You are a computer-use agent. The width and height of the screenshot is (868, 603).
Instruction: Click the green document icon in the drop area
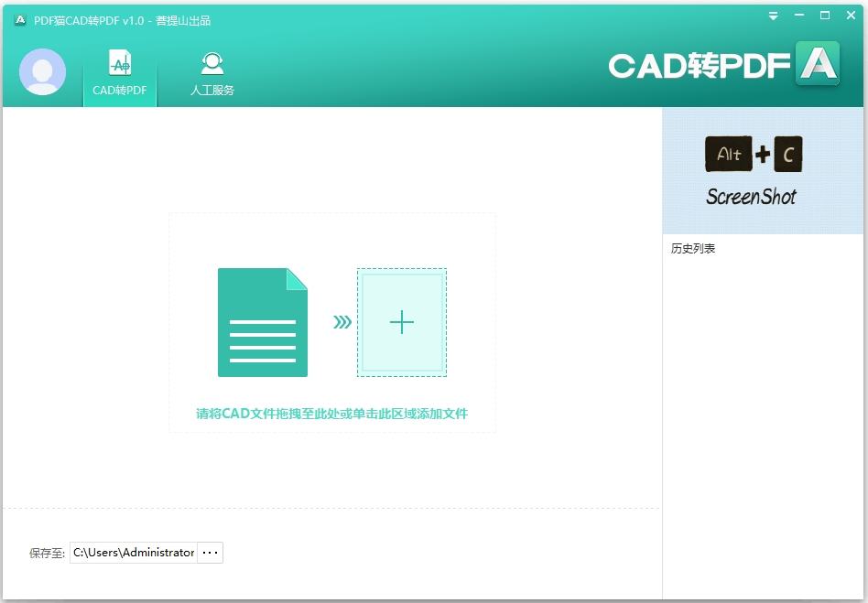pos(262,322)
